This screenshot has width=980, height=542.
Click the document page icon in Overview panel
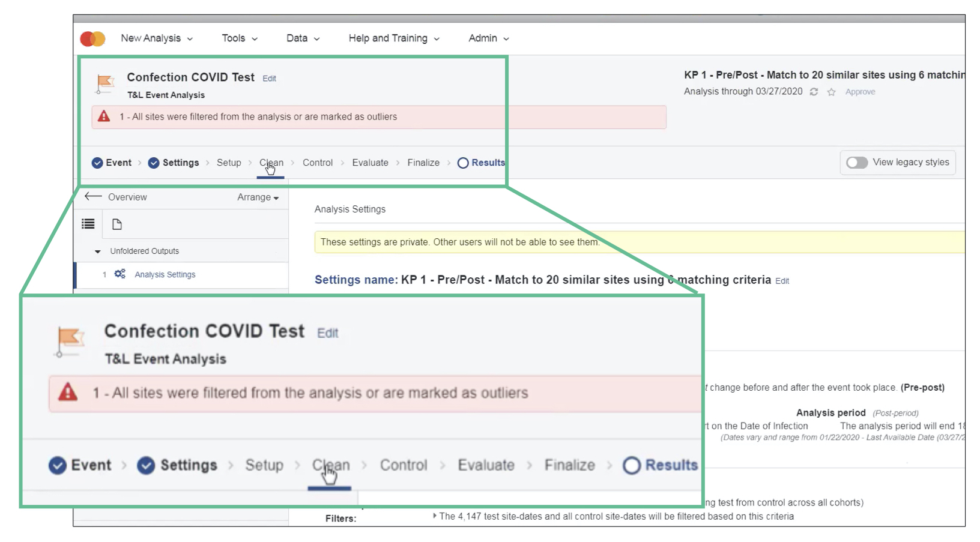point(117,224)
